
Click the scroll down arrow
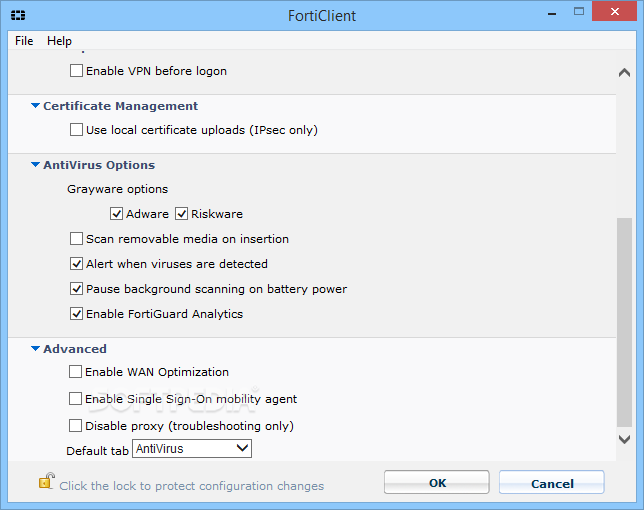tap(624, 439)
